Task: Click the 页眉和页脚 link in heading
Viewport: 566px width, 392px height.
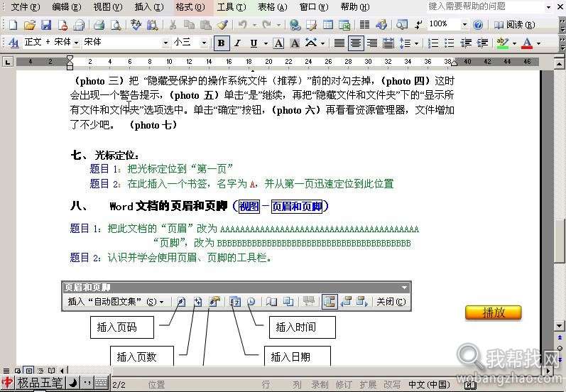Action: 297,206
